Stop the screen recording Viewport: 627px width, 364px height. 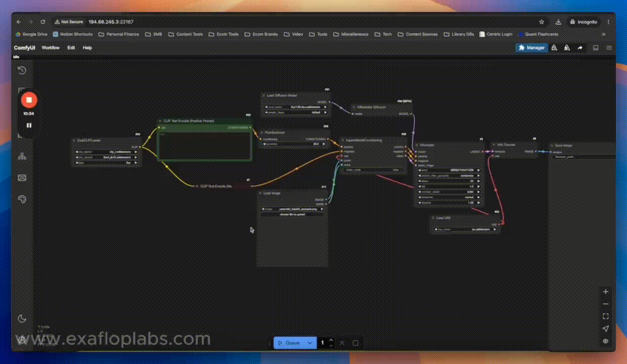point(29,100)
